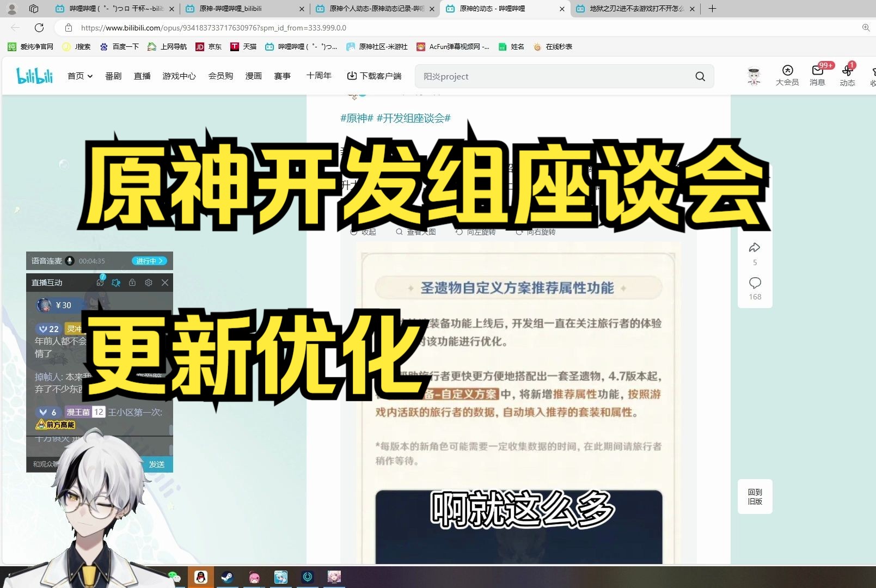Click the microphone icon beside 语音连麦
This screenshot has height=588, width=876.
pos(70,261)
